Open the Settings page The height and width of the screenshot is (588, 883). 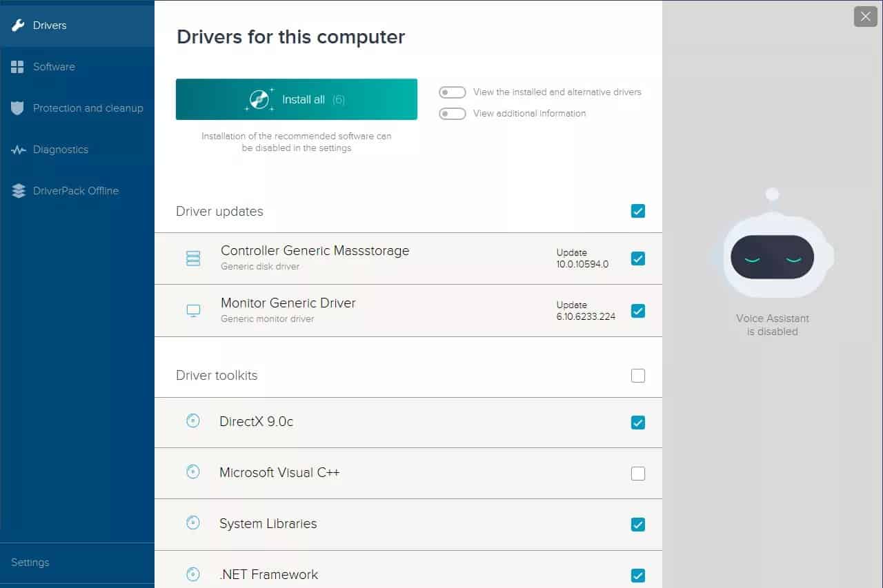[x=30, y=562]
